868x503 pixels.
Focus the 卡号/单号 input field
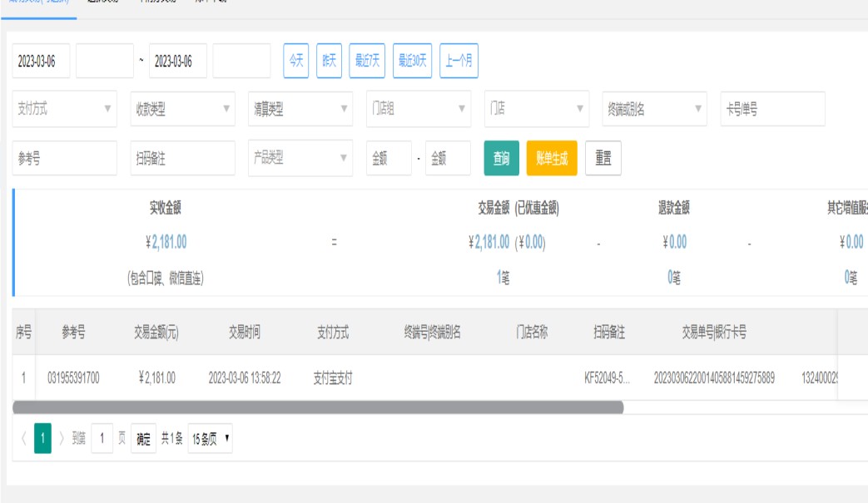(x=772, y=109)
